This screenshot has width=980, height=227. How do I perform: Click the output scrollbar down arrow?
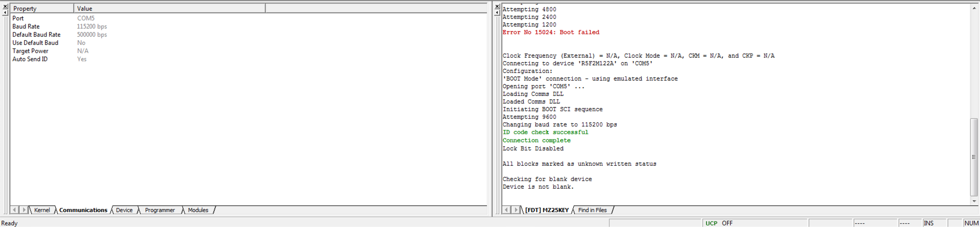(x=974, y=201)
